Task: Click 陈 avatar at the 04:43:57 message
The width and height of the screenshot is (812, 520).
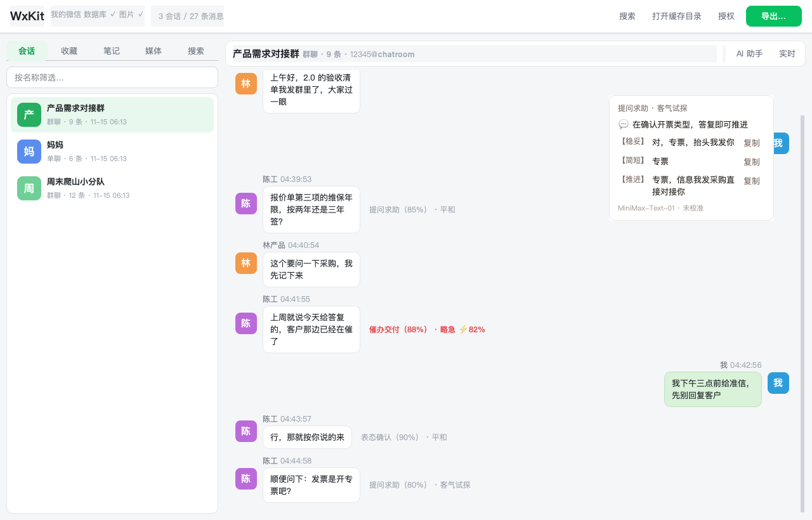Action: (246, 431)
